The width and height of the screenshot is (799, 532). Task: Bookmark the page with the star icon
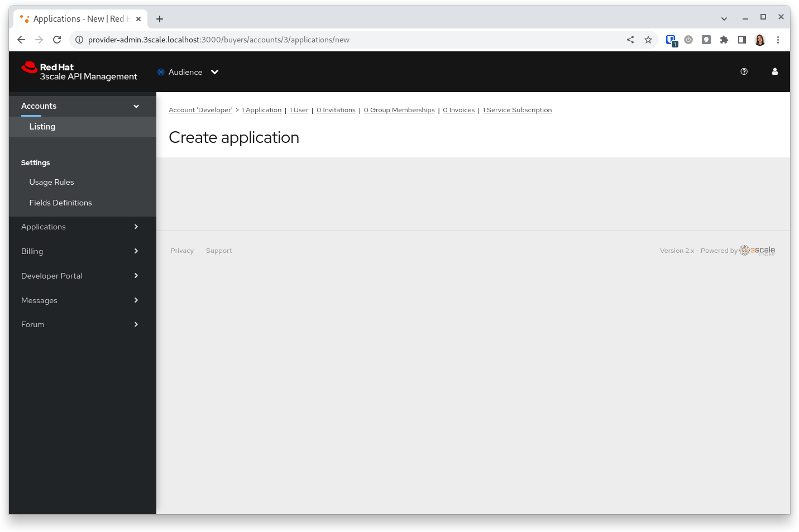[648, 40]
